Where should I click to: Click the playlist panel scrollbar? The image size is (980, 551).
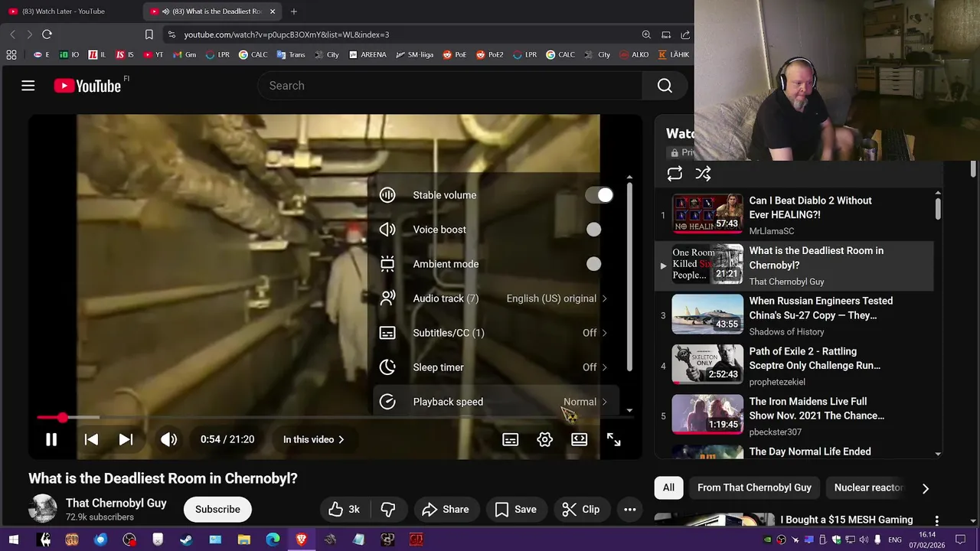pos(938,208)
